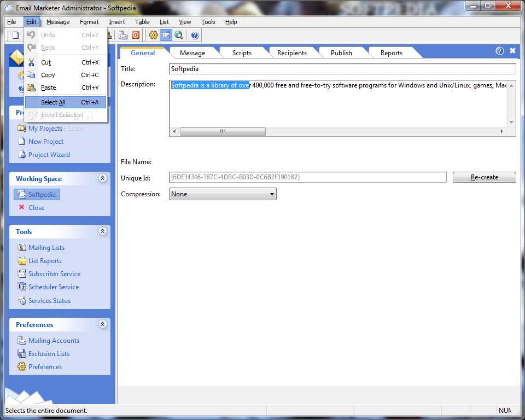Toggle the side panel list toolbar icon
Image resolution: width=525 pixels, height=420 pixels.
pos(166,35)
